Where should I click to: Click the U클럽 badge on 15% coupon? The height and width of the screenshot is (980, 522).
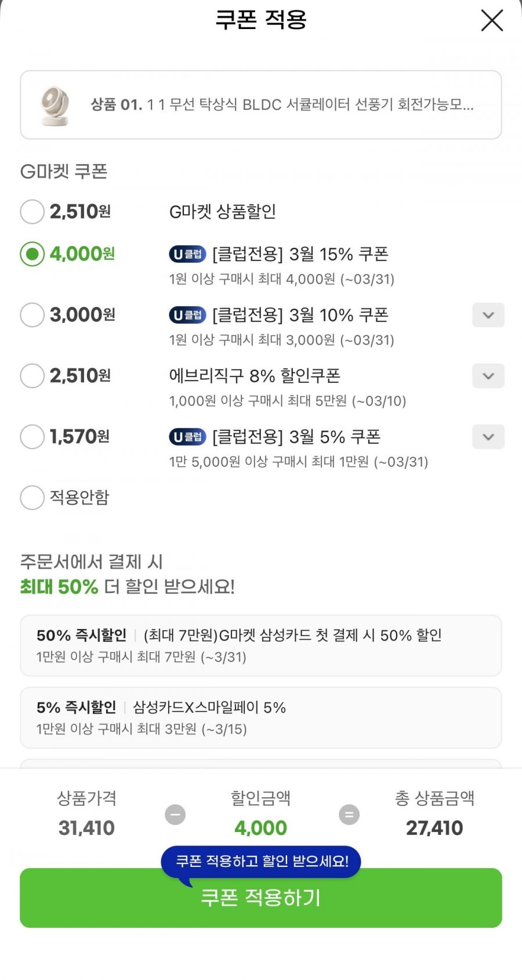click(187, 254)
